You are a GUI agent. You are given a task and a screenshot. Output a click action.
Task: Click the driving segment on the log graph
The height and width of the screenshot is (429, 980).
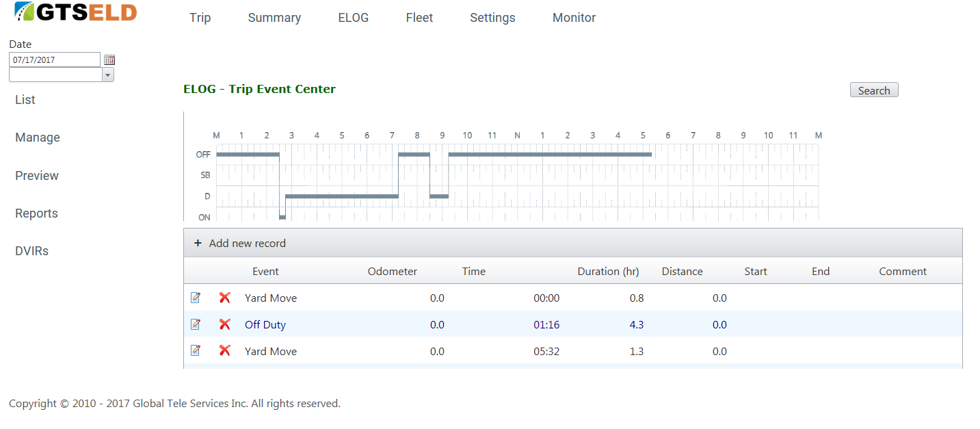[x=341, y=196]
